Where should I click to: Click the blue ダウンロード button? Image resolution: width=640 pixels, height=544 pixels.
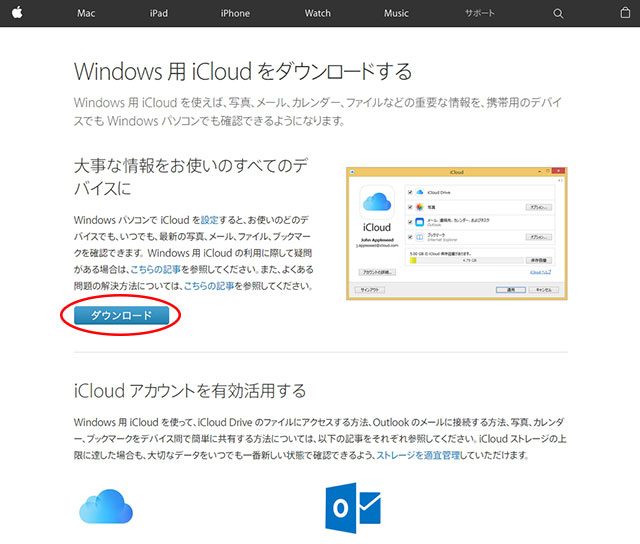(121, 315)
